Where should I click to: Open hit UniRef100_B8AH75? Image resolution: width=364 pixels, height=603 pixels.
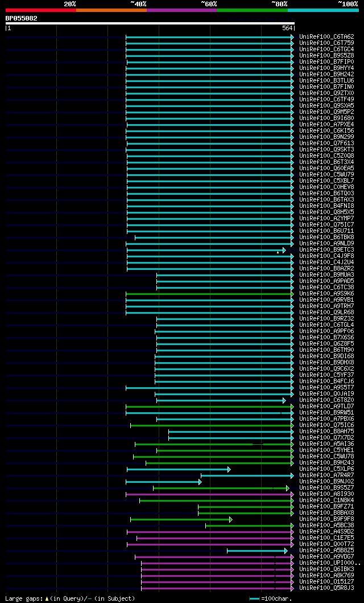click(327, 432)
